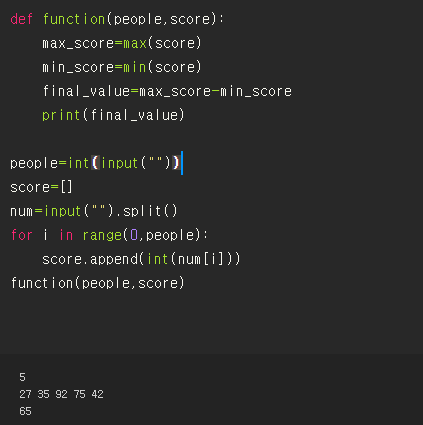
Task: Click the 'num=input("").split()' line
Action: click(x=94, y=211)
